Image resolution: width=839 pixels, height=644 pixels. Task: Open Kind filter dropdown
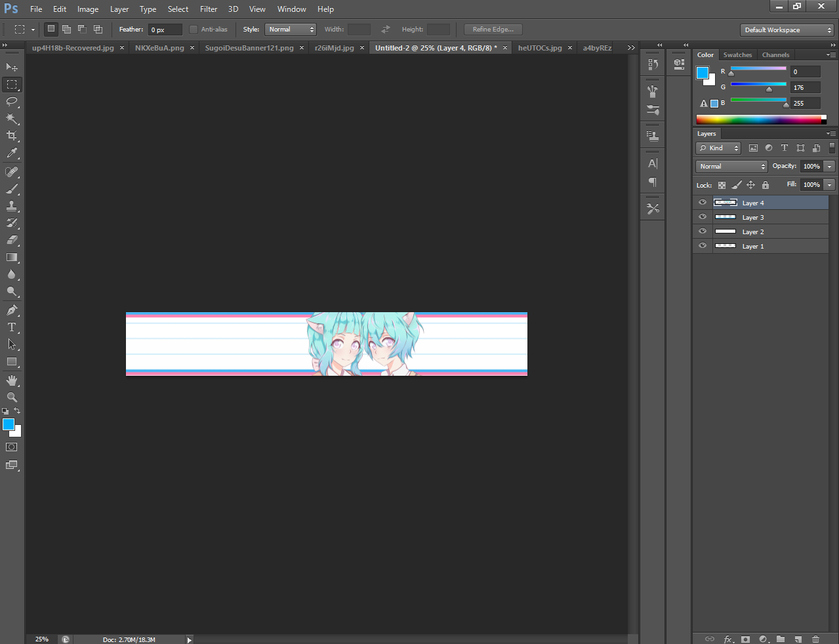(x=718, y=148)
